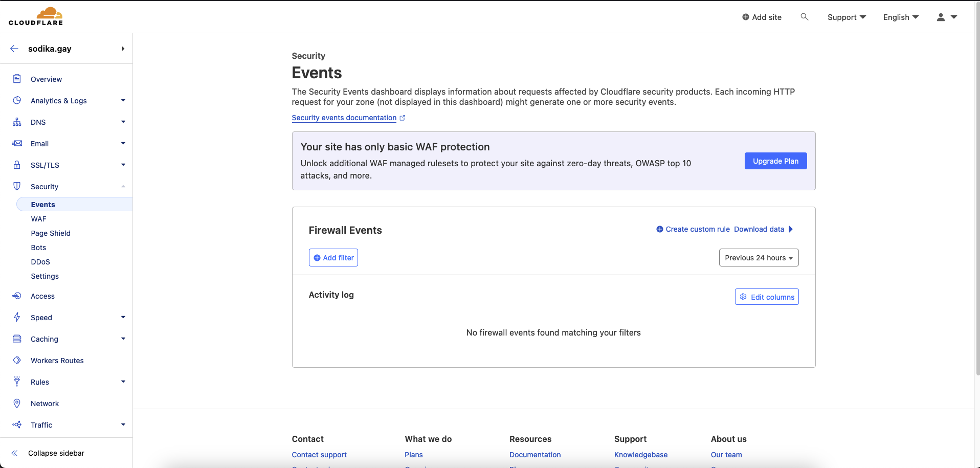Expand the DNS section arrow

coord(123,122)
